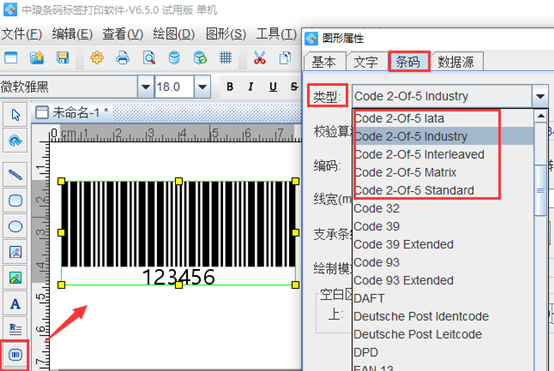The width and height of the screenshot is (554, 371).
Task: Open file using the folder icon
Action: pos(37,58)
